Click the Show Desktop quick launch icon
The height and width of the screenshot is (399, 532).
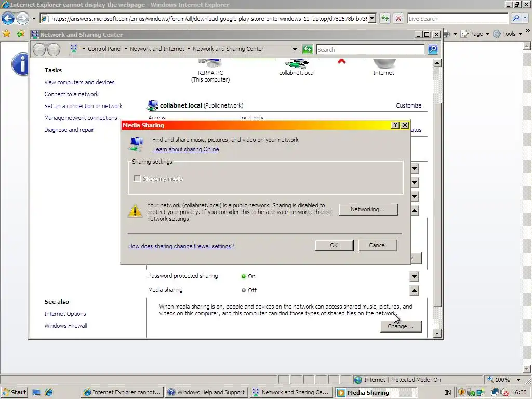coord(36,393)
